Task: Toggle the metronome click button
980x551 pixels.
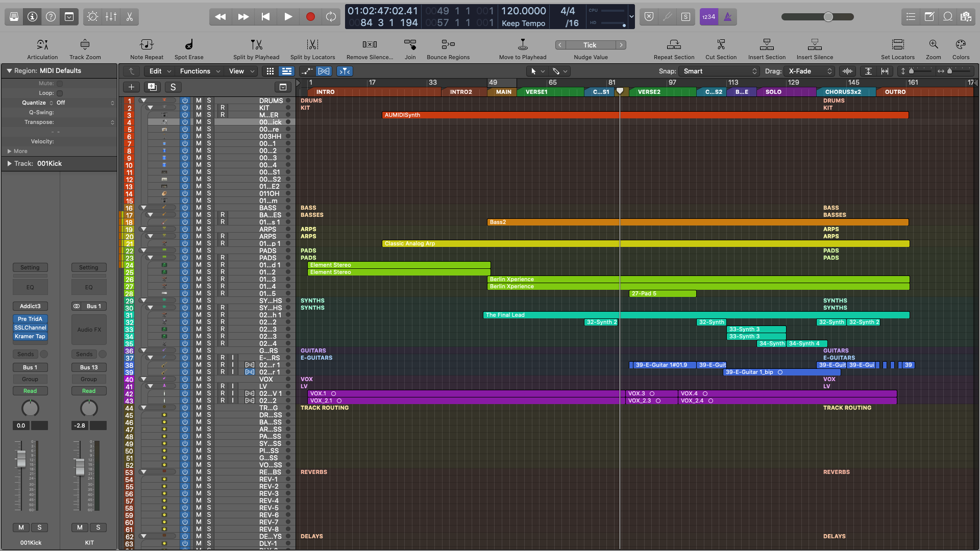Action: [728, 17]
